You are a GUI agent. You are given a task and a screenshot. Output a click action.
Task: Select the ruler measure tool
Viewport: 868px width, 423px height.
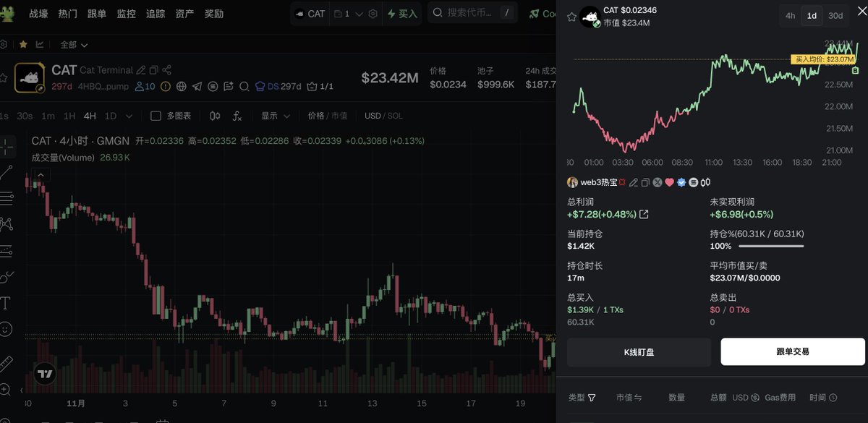6,362
